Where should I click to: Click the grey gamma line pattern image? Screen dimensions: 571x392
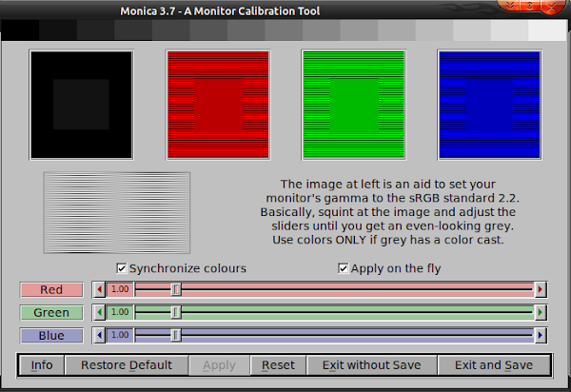pyautogui.click(x=117, y=212)
